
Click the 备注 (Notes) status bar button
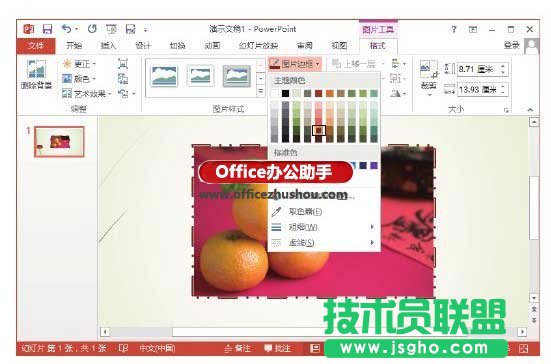coord(237,348)
